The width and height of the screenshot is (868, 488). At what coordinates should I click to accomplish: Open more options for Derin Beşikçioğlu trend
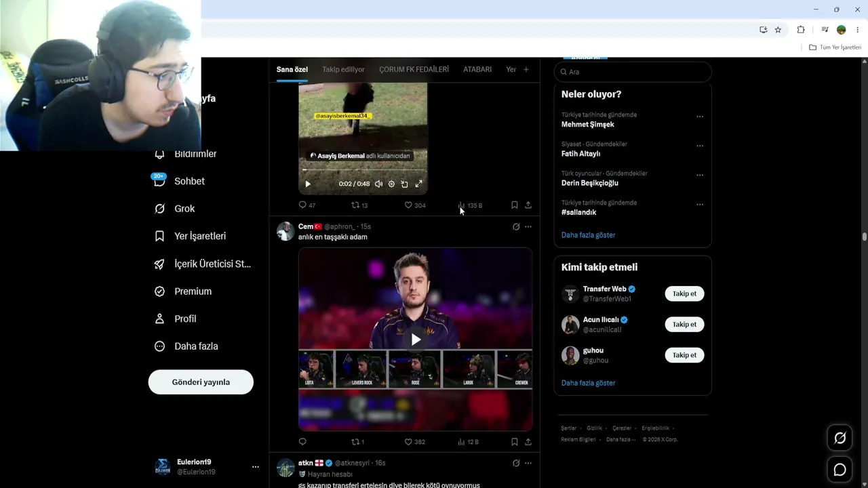pyautogui.click(x=700, y=175)
